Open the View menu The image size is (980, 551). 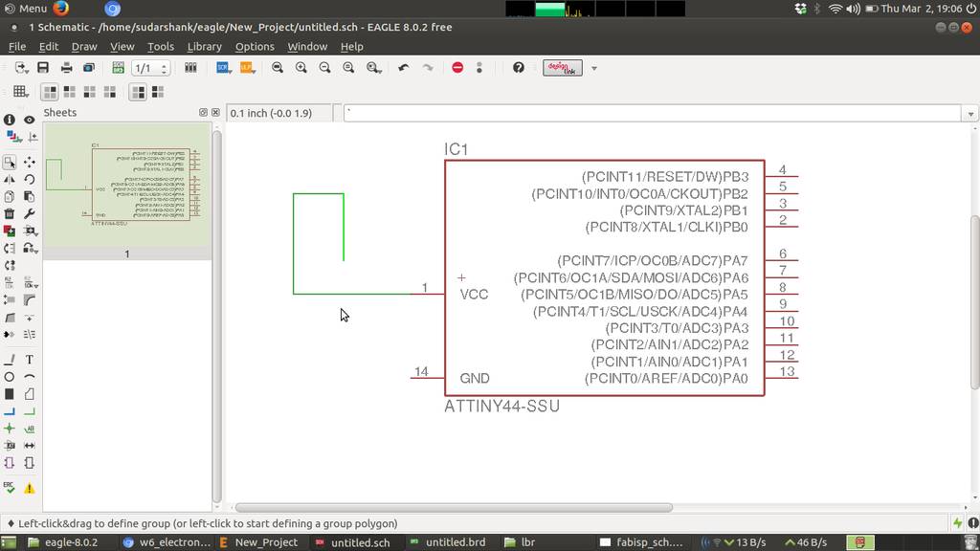(122, 46)
